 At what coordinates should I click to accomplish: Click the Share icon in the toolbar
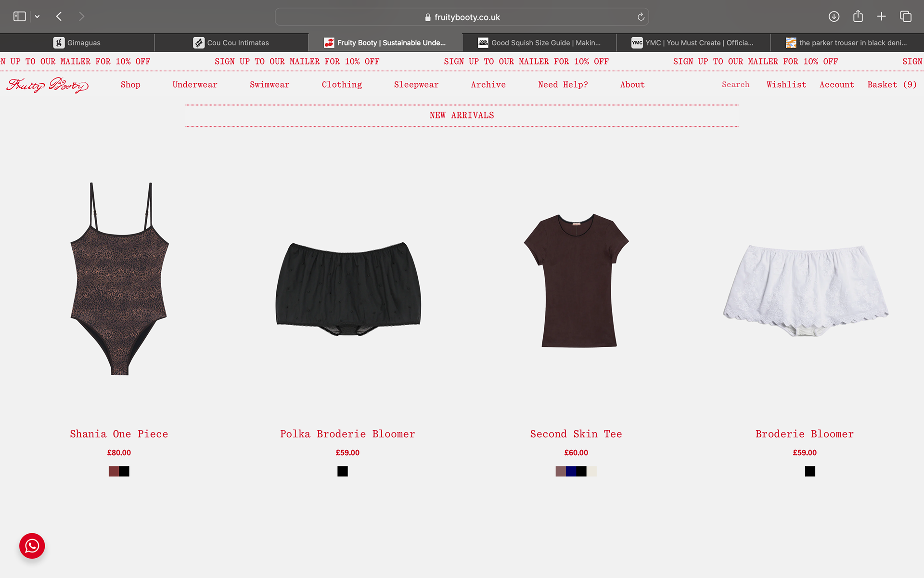pyautogui.click(x=858, y=16)
